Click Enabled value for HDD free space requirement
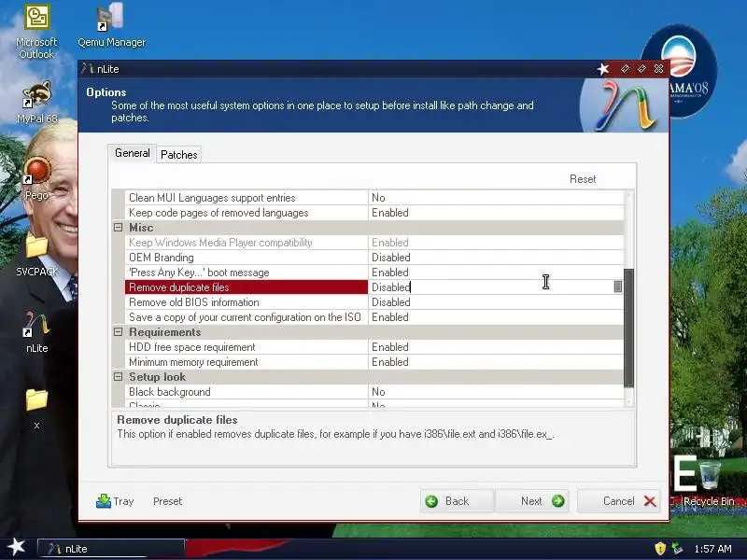Viewport: 747px width, 560px height. 496,347
